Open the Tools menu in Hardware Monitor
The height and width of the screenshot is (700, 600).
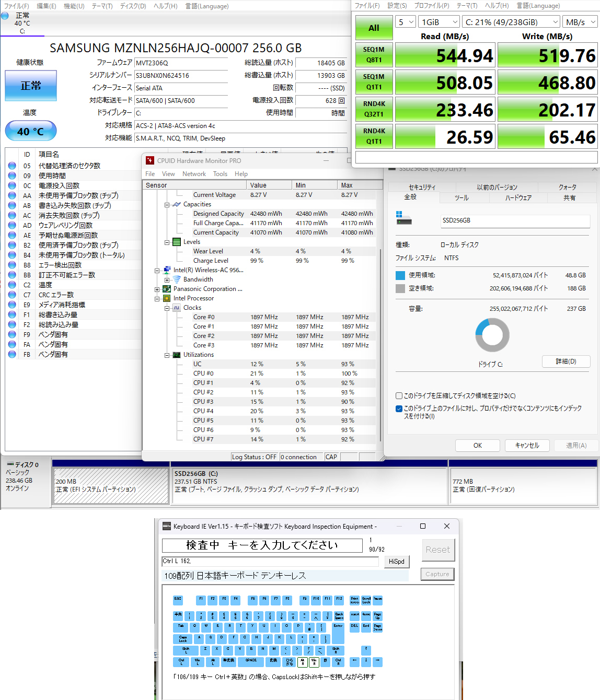pos(220,174)
